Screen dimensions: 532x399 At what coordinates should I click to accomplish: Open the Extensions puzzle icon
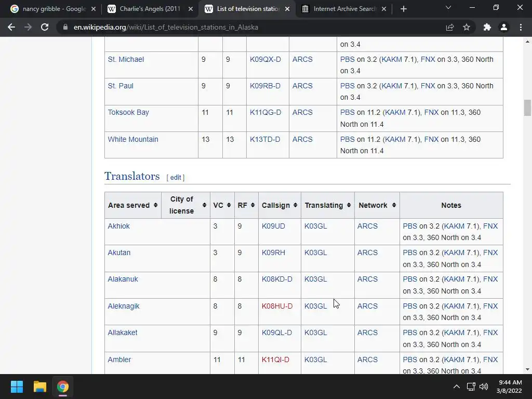click(x=487, y=27)
